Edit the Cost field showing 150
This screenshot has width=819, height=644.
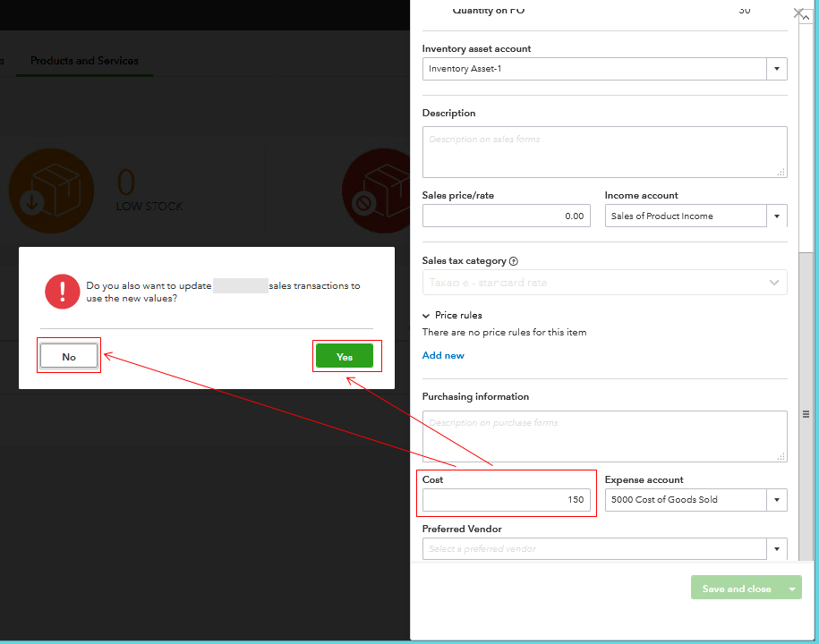tap(506, 500)
